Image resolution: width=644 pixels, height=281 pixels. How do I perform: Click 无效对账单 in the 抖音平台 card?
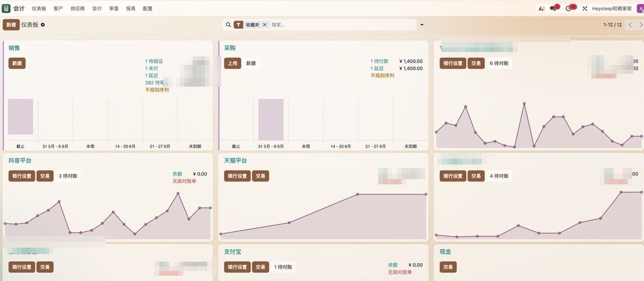pos(184,181)
